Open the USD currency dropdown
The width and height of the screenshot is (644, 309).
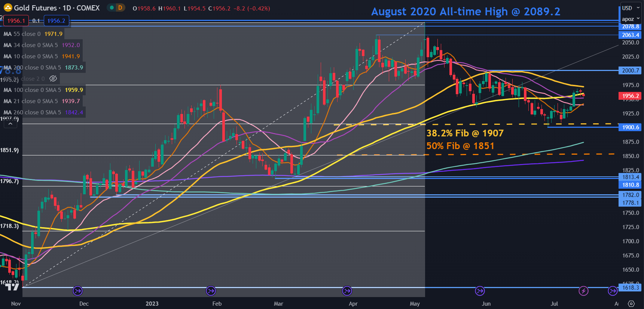[x=631, y=8]
